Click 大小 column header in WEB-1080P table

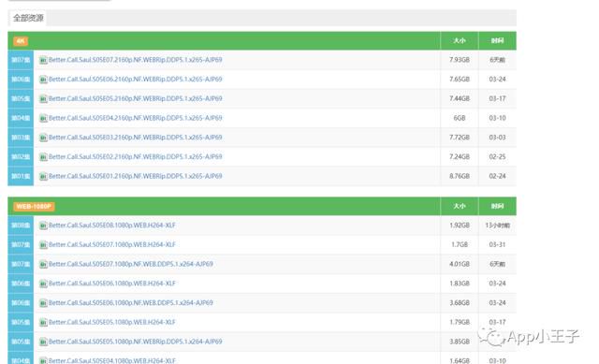[460, 206]
